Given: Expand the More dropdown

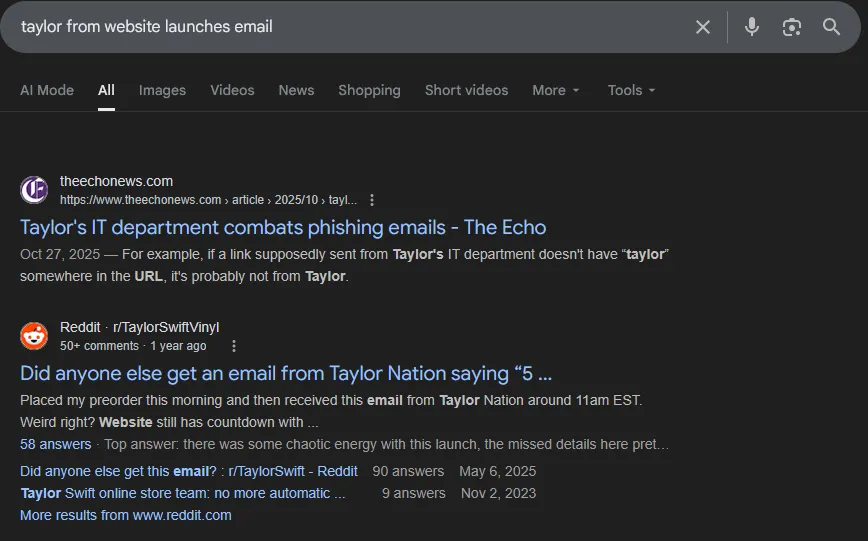Looking at the screenshot, I should pyautogui.click(x=556, y=90).
